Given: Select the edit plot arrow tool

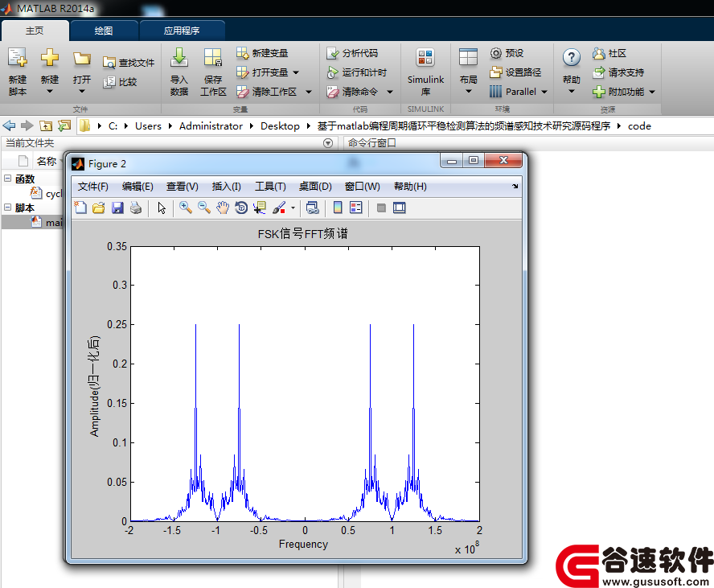Looking at the screenshot, I should (162, 208).
